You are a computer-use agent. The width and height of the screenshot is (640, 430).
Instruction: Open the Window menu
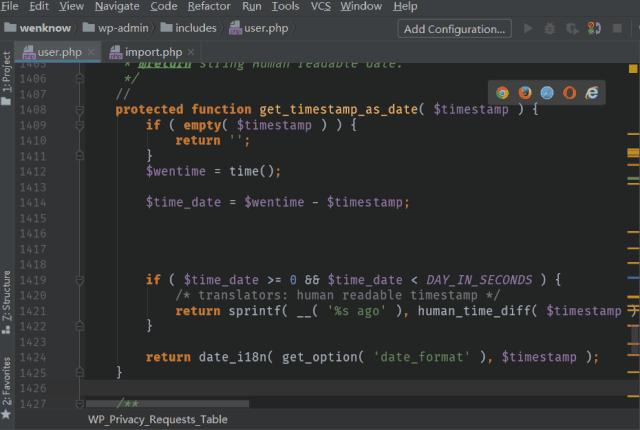[x=361, y=6]
